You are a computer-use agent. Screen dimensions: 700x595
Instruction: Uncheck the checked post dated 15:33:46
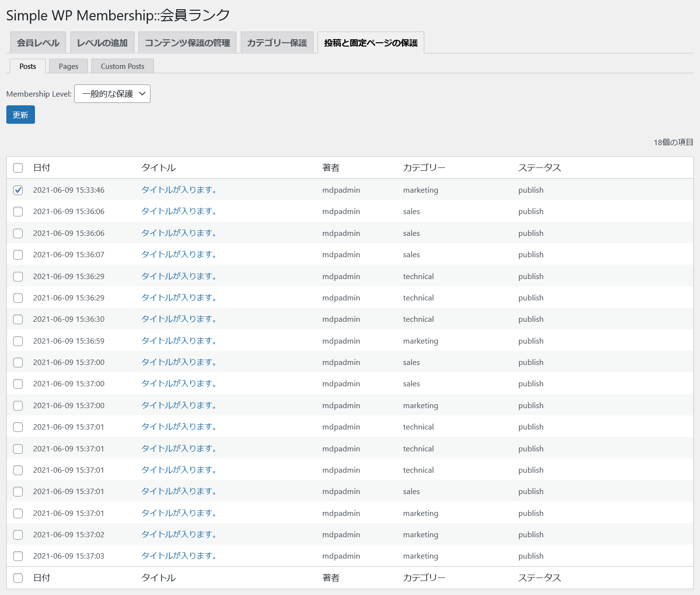(x=18, y=190)
